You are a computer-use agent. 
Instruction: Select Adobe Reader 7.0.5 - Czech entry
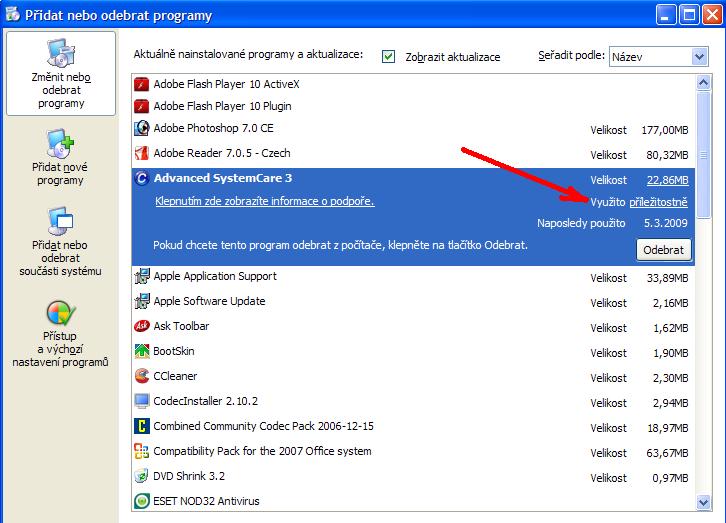click(x=413, y=154)
